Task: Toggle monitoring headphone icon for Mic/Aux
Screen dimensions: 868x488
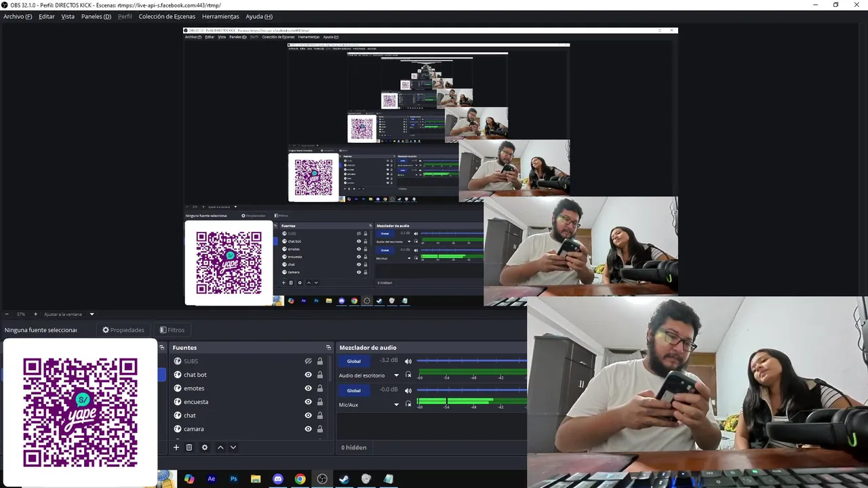Action: click(408, 404)
